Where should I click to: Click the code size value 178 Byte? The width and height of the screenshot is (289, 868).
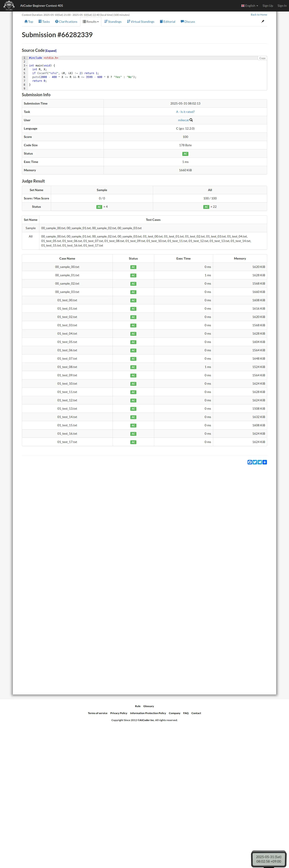coord(185,145)
